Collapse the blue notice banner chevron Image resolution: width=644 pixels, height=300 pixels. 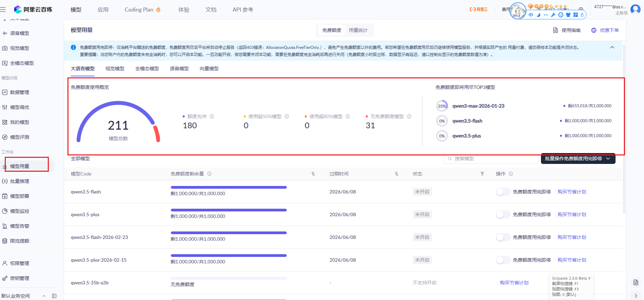point(612,47)
